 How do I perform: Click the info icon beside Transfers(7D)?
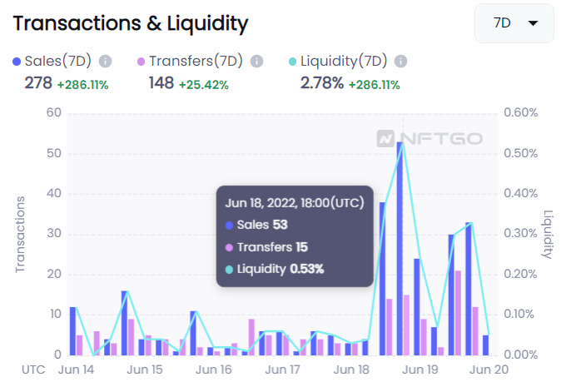[x=257, y=62]
